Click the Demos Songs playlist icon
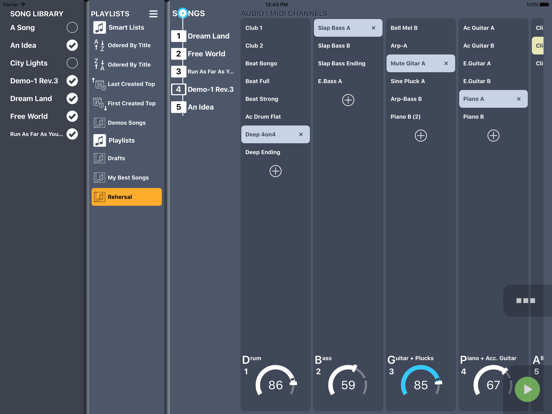 99,123
